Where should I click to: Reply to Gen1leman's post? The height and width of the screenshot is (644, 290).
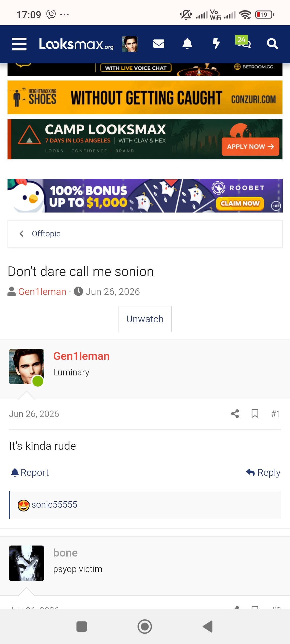[263, 473]
